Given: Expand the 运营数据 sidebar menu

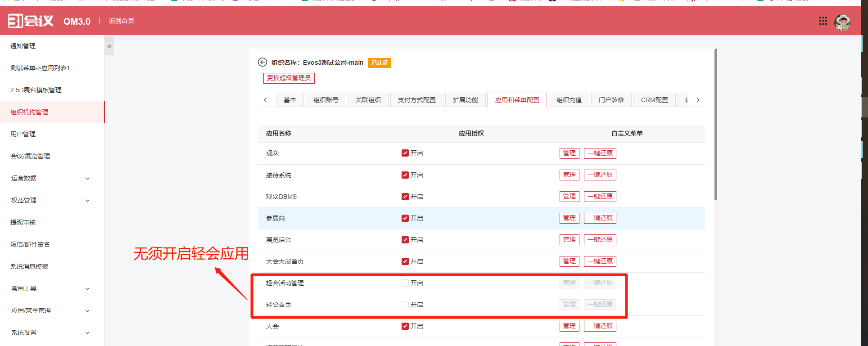Looking at the screenshot, I should (52, 178).
